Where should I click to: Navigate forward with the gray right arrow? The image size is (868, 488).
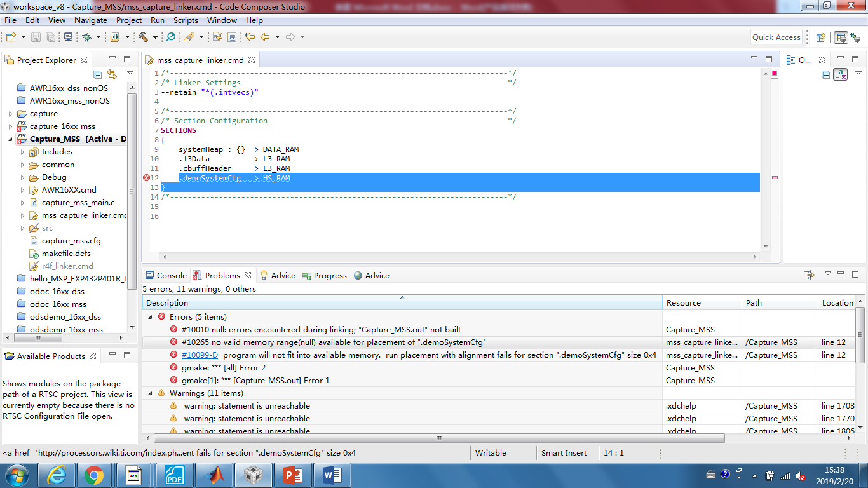click(290, 37)
